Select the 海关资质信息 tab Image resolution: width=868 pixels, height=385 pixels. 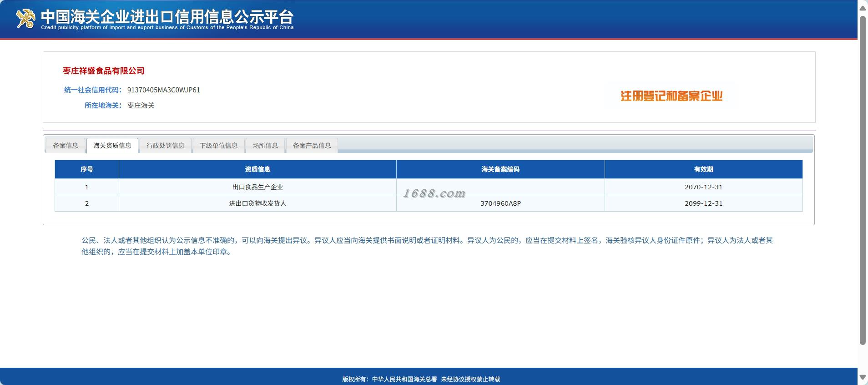click(x=112, y=146)
